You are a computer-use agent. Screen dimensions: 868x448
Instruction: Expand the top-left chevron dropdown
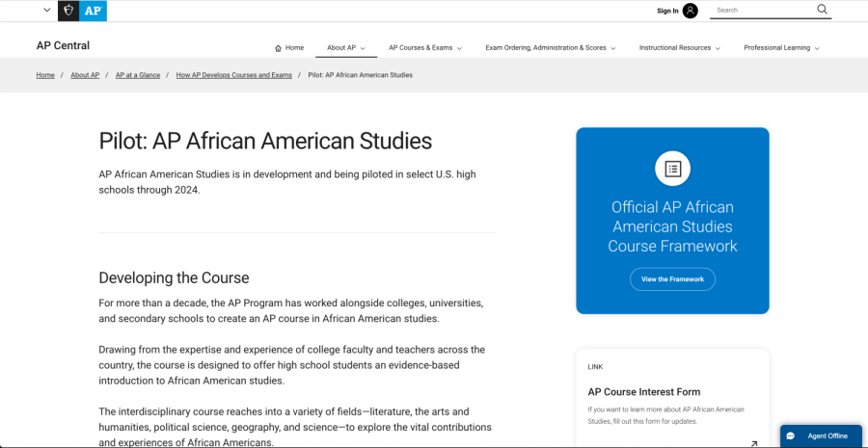47,10
